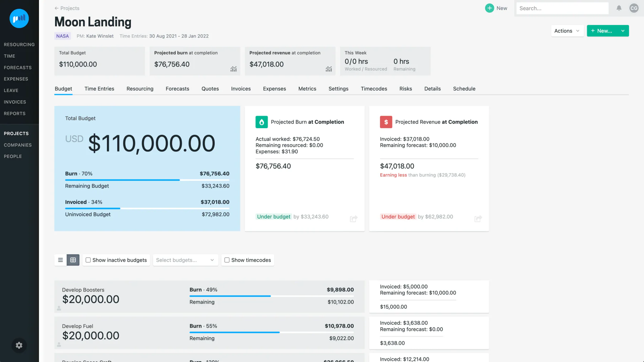Switch to the Metrics tab

pos(307,89)
